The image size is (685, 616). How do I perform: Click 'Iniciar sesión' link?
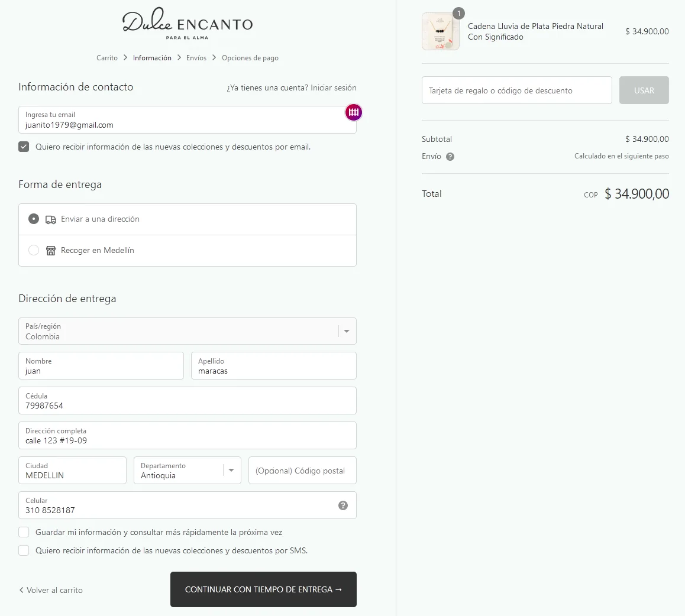tap(334, 87)
